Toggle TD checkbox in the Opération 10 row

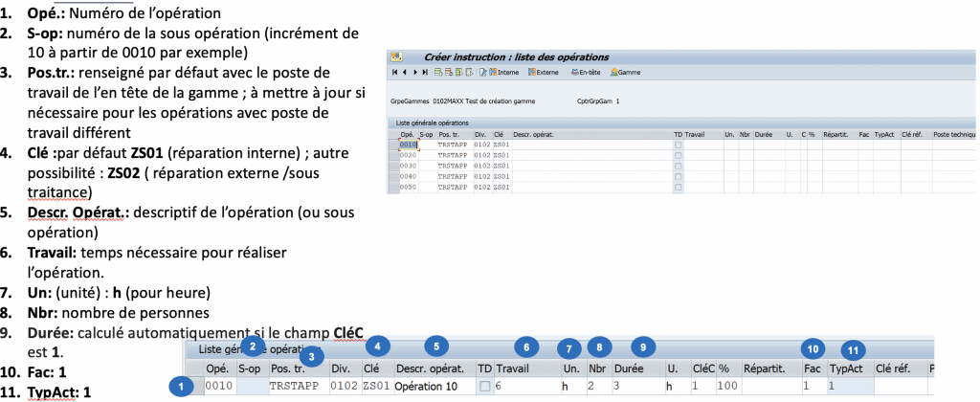click(x=484, y=386)
